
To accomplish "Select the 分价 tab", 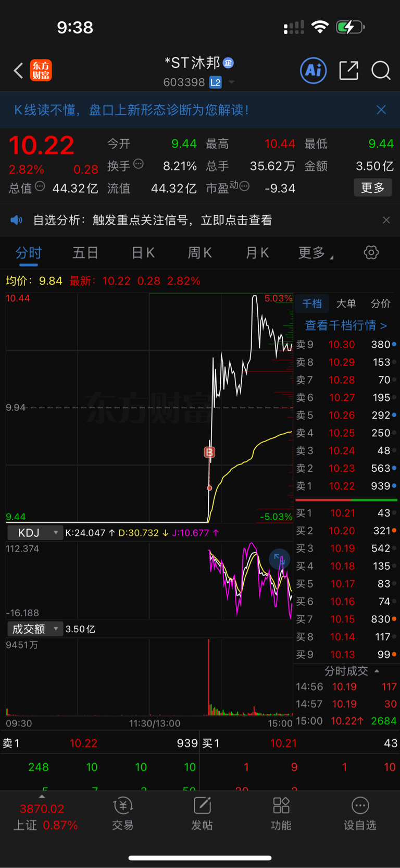I will pyautogui.click(x=381, y=304).
